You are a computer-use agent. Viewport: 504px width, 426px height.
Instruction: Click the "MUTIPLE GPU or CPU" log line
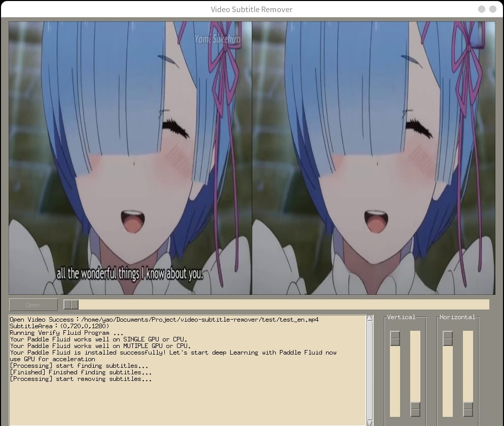click(100, 346)
